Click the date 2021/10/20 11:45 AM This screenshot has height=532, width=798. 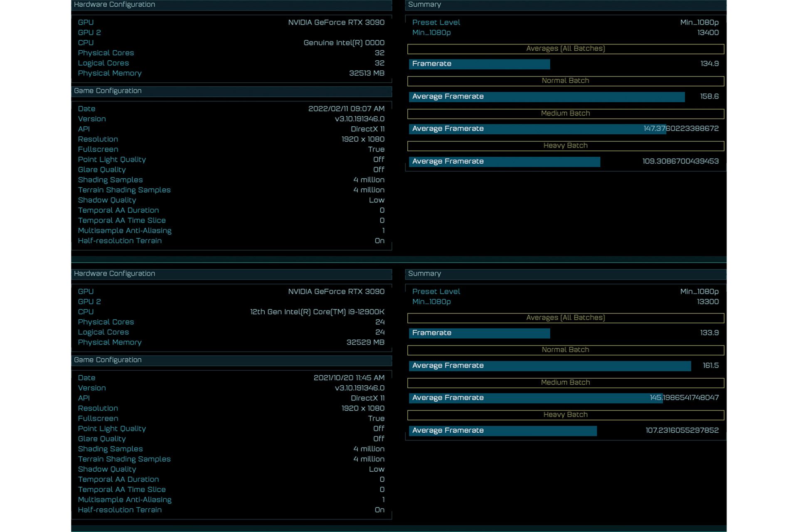[349, 378]
